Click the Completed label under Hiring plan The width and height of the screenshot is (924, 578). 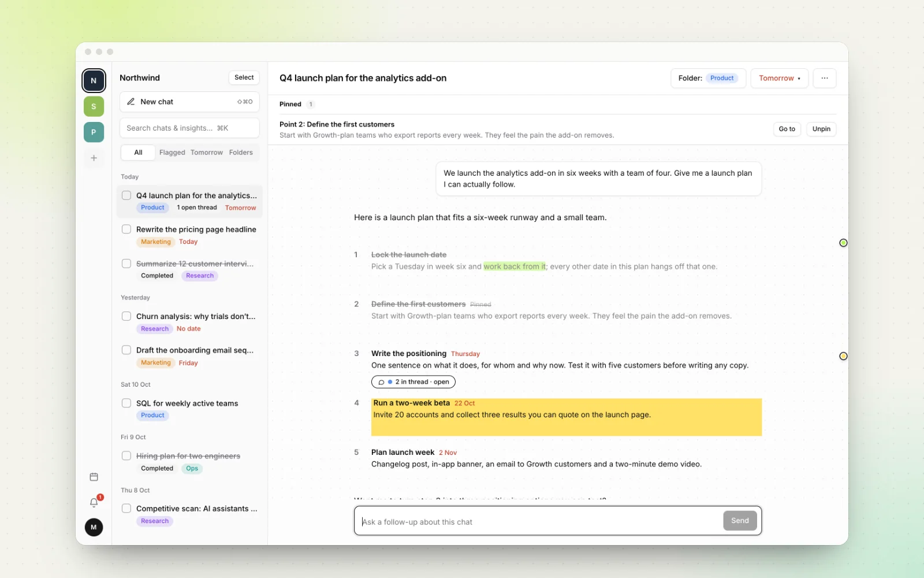[x=157, y=468]
